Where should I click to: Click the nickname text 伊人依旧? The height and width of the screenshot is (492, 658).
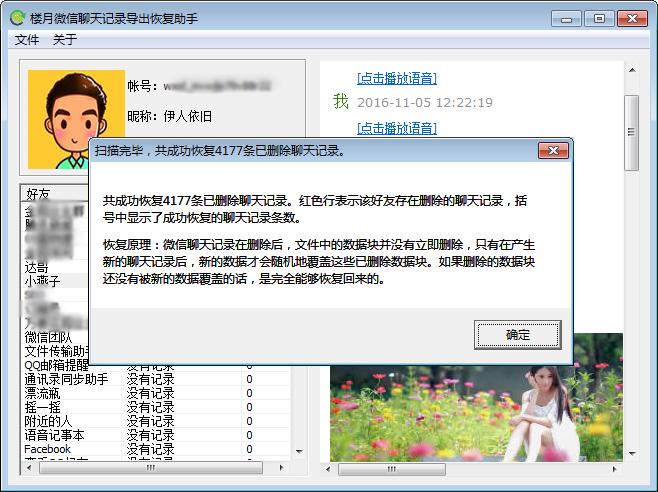point(188,116)
